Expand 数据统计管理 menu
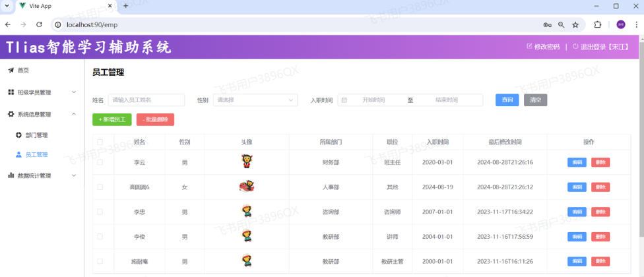This screenshot has width=644, height=277. point(42,175)
